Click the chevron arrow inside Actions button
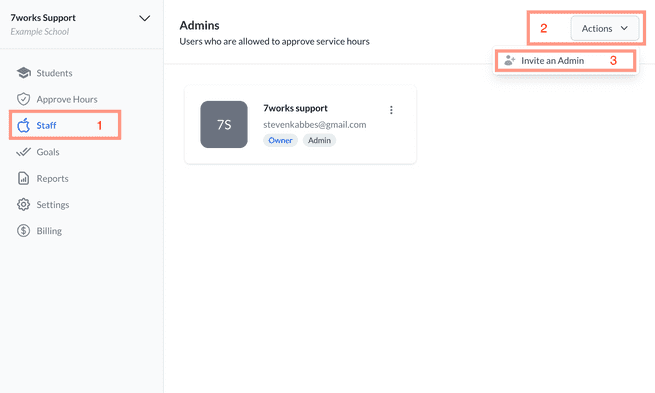655x393 pixels. click(x=624, y=28)
